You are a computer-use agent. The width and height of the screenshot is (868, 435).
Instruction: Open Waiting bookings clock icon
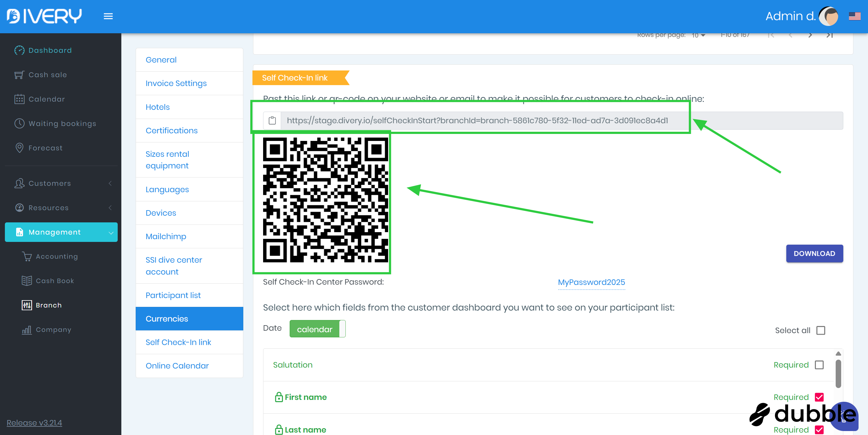click(x=19, y=124)
